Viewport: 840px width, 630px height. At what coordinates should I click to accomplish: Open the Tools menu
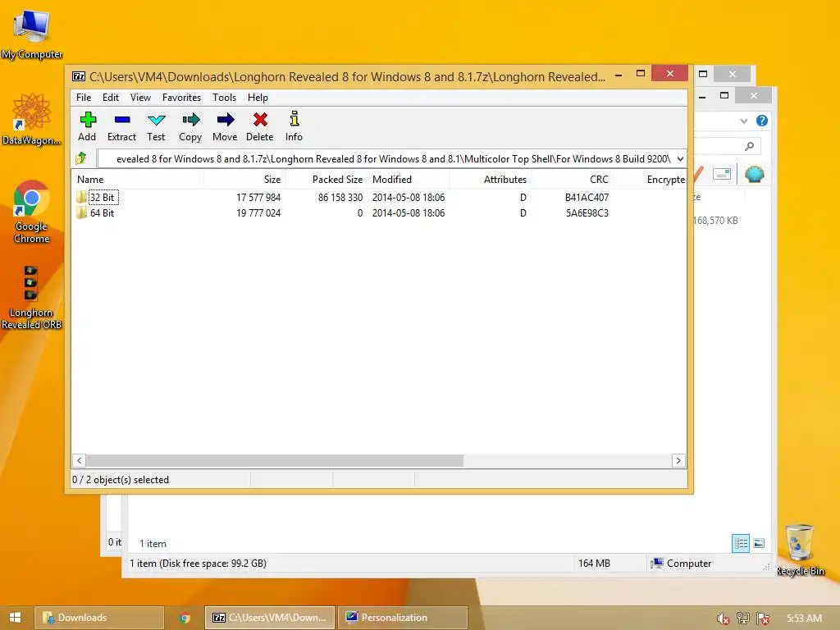coord(224,98)
